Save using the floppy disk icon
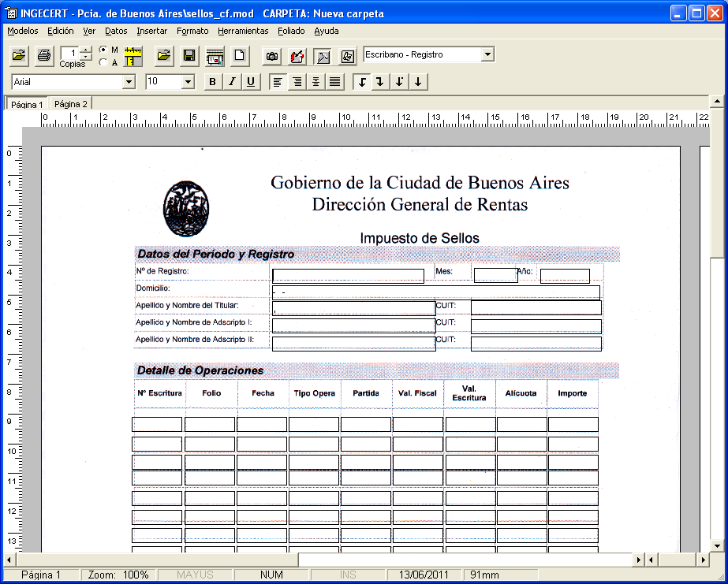 tap(189, 56)
